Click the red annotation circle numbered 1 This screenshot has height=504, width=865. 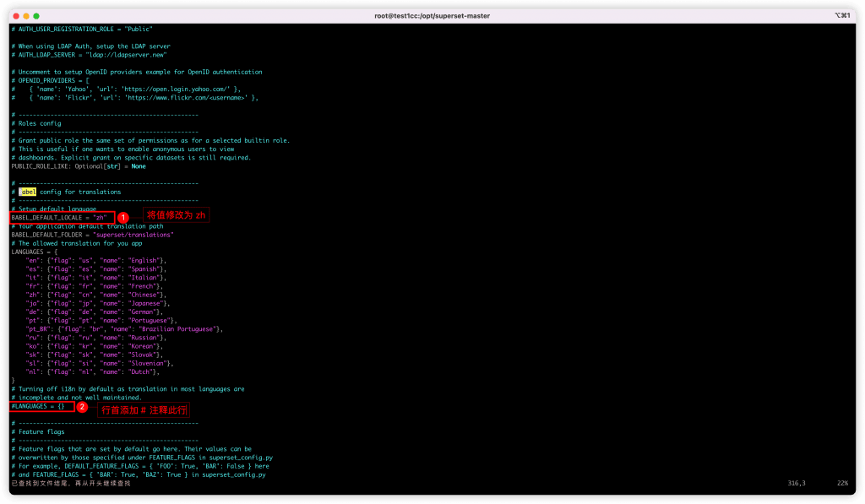click(123, 218)
